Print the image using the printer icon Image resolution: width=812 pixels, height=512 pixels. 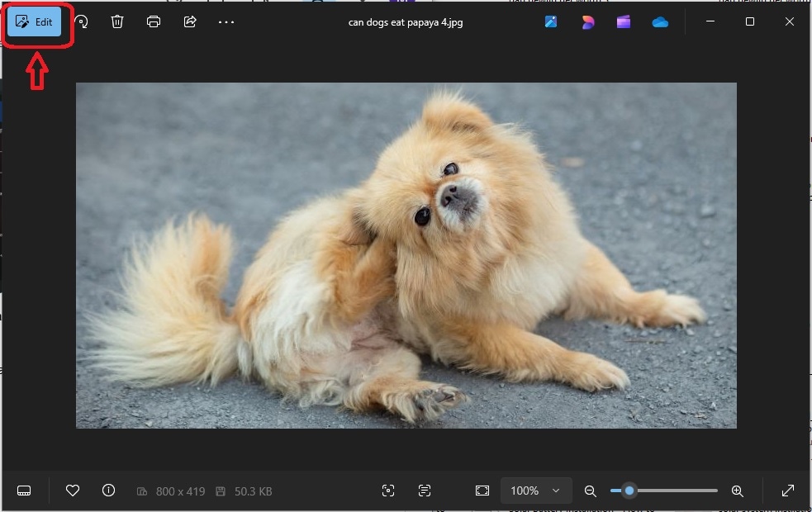[x=154, y=22]
